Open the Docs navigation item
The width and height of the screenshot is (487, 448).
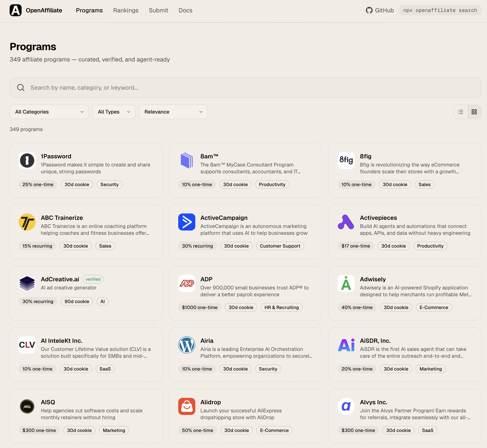185,10
